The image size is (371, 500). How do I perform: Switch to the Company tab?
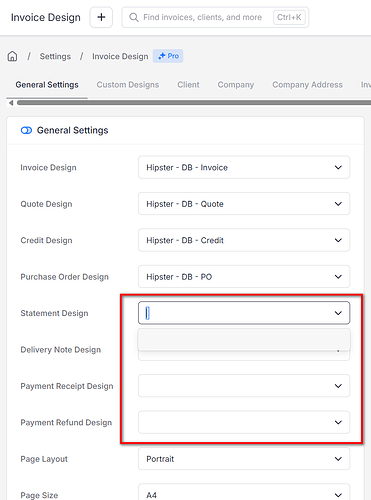pos(236,85)
